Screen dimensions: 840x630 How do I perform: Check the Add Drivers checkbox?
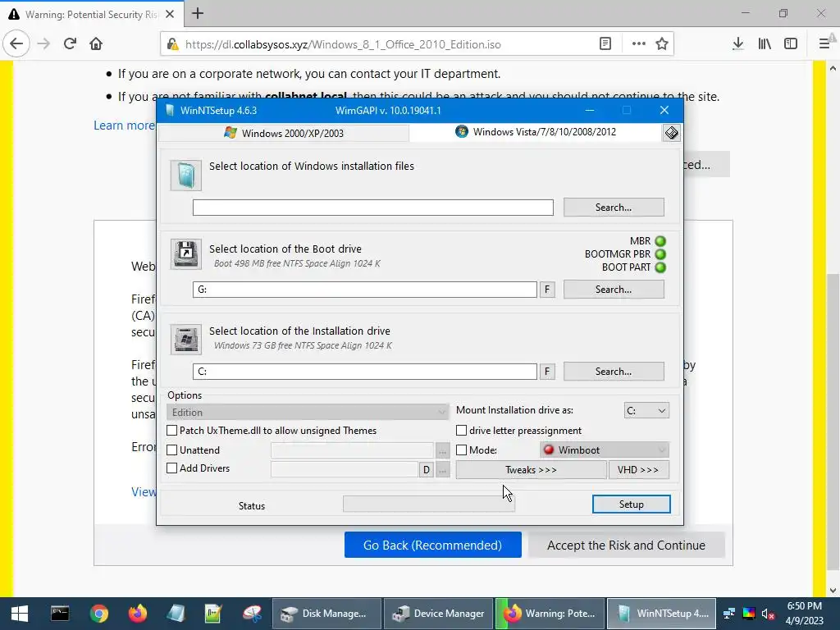[x=172, y=468]
